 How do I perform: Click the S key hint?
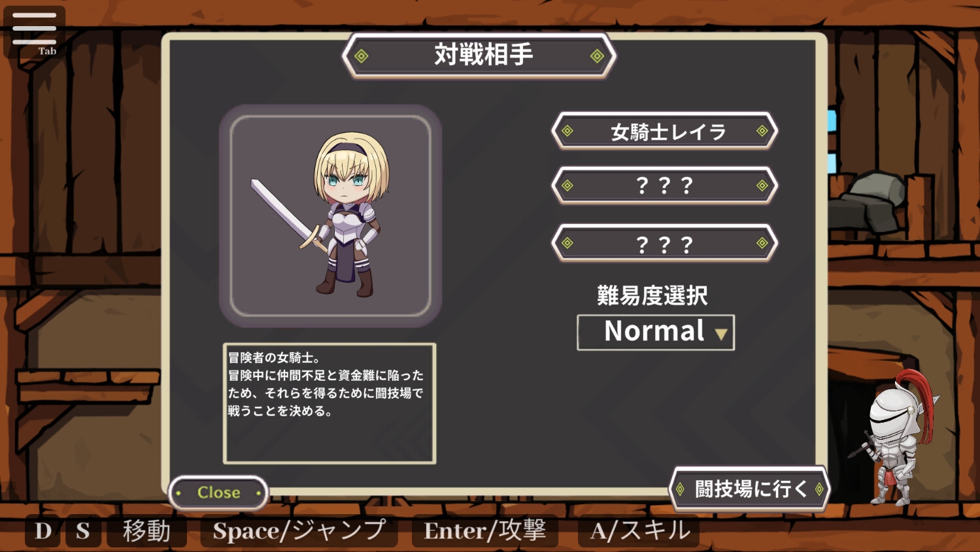83,531
